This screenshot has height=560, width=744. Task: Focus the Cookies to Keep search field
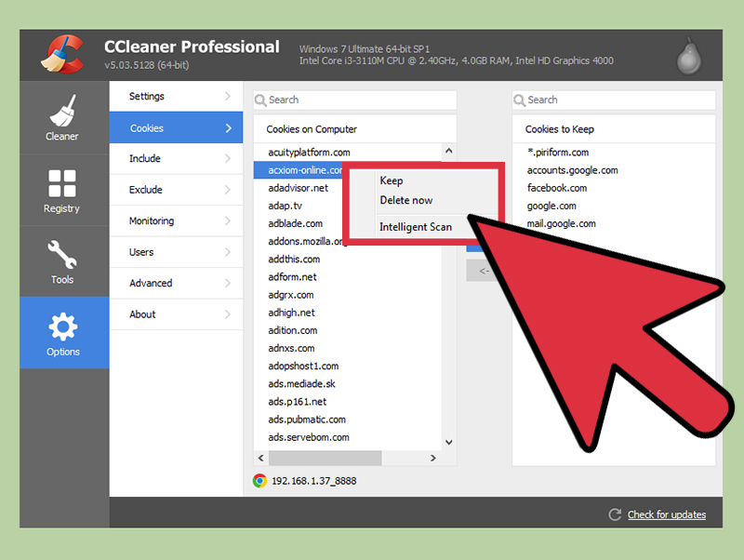tap(614, 100)
